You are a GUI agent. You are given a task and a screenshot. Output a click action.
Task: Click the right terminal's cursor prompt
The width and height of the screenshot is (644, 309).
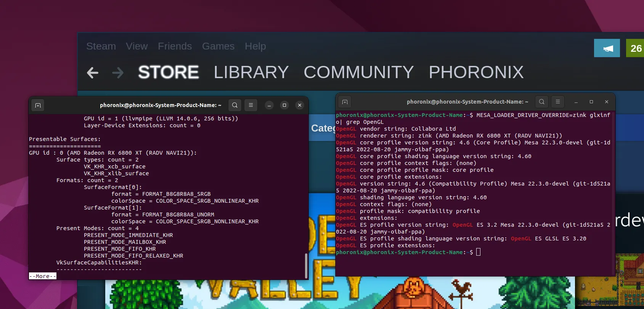pos(478,252)
